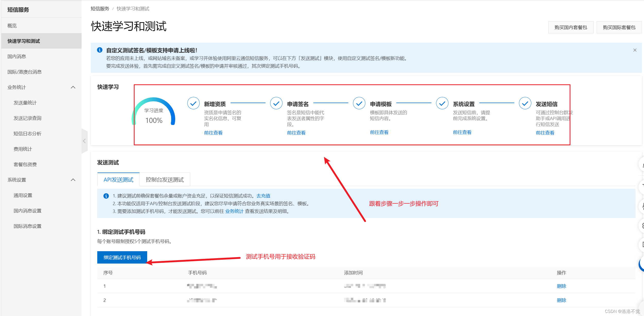Click the 发送短信 step checkmark icon
The image size is (644, 316).
(x=525, y=103)
